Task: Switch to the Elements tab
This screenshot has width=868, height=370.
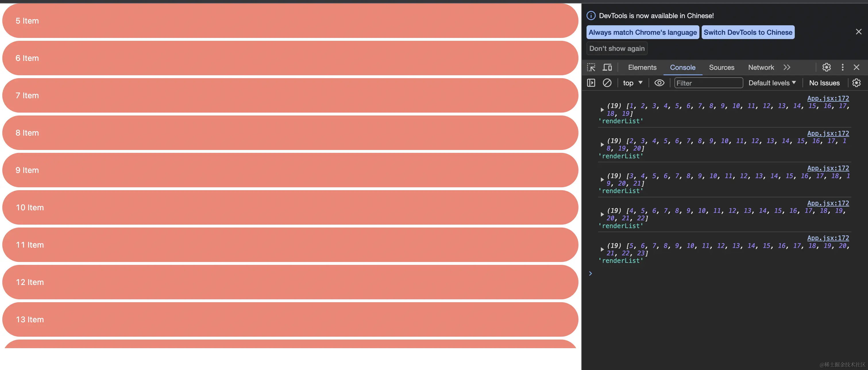Action: coord(642,67)
